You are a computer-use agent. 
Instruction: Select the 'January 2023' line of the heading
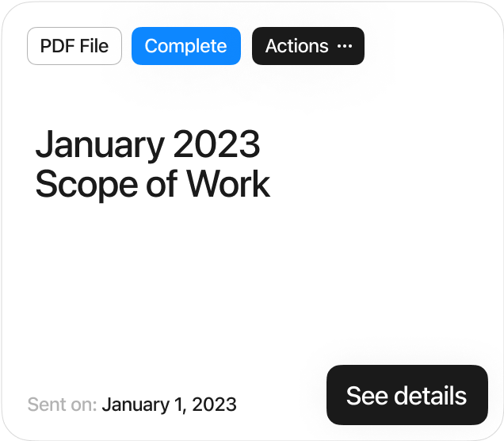pos(147,144)
